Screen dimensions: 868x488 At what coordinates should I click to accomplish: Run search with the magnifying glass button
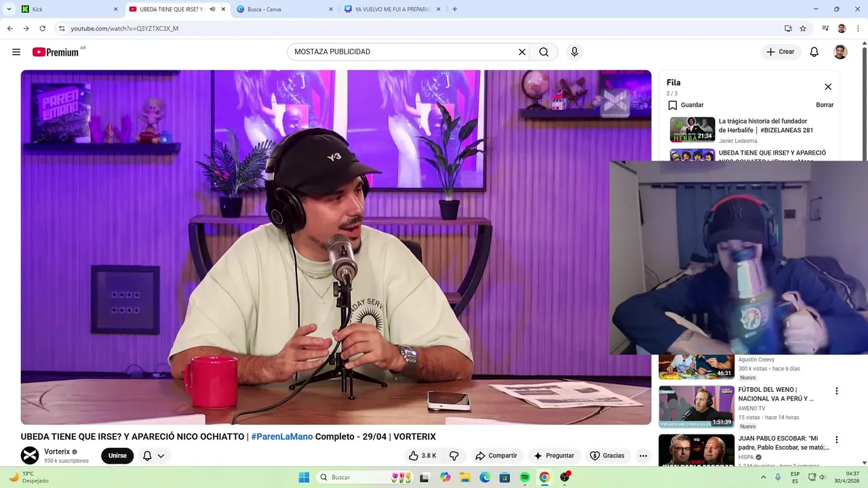pyautogui.click(x=544, y=52)
